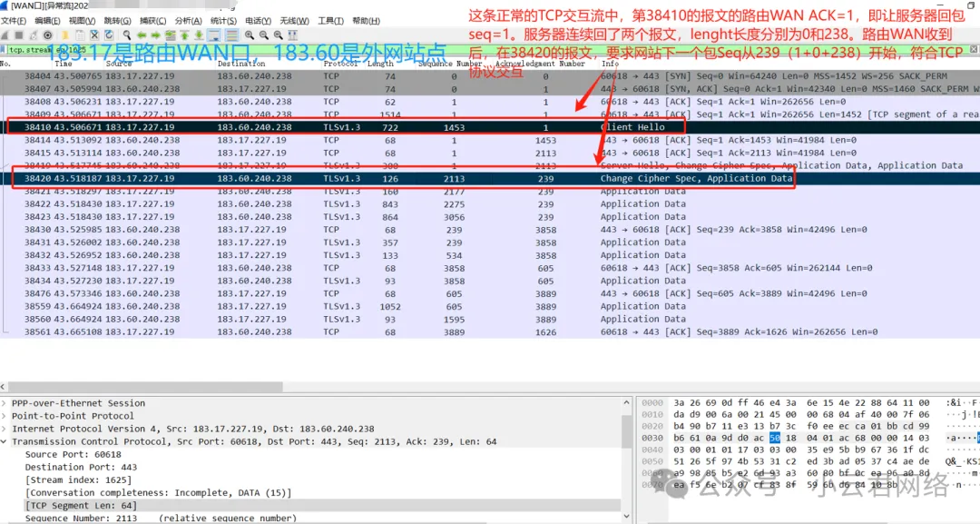Sort by the Destination column header
Viewport: 980px width, 524px height.
point(240,64)
